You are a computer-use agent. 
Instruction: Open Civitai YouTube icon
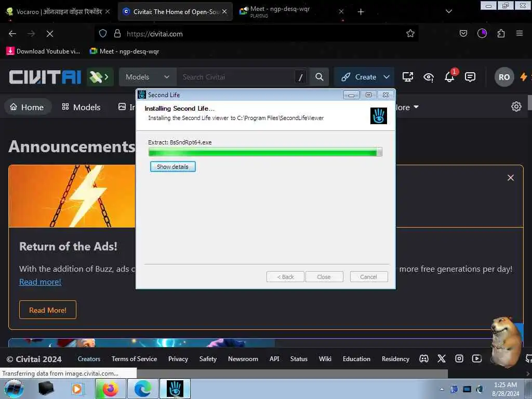coord(477,358)
